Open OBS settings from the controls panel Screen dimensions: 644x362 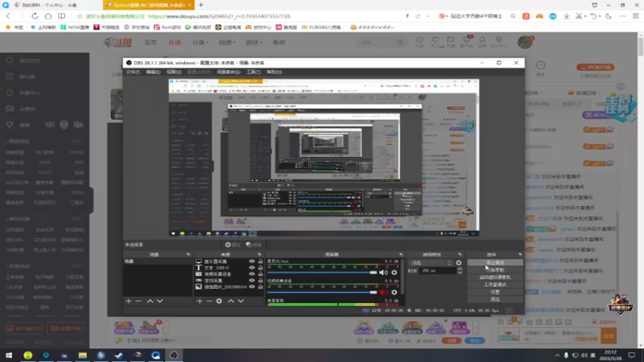click(x=495, y=292)
